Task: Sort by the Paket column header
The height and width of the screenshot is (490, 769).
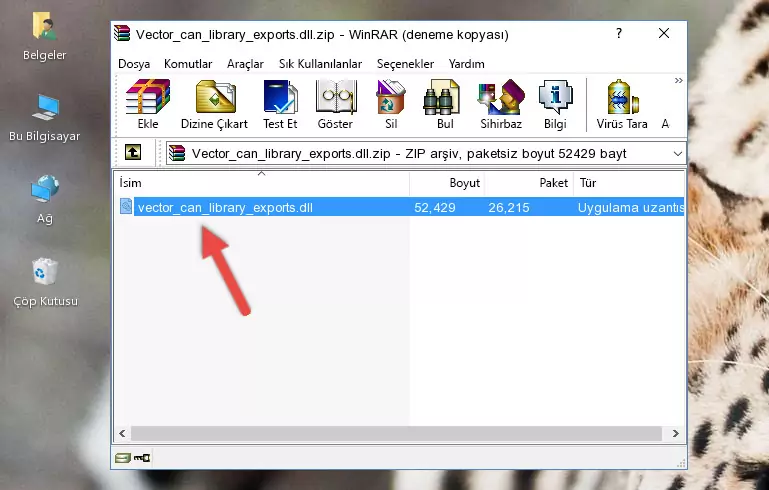Action: point(529,182)
